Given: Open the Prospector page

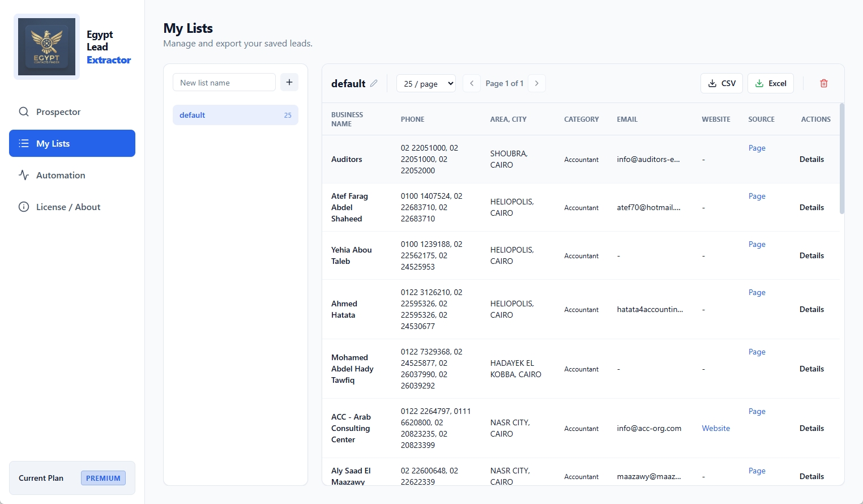Looking at the screenshot, I should 58,112.
